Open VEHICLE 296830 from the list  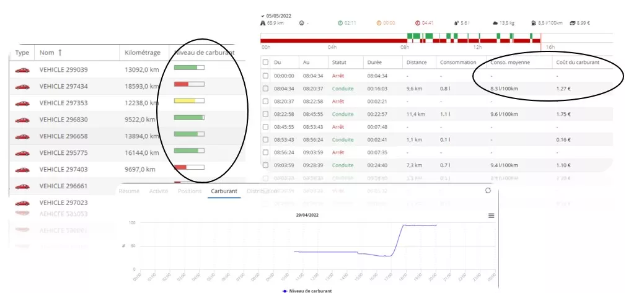coord(63,118)
